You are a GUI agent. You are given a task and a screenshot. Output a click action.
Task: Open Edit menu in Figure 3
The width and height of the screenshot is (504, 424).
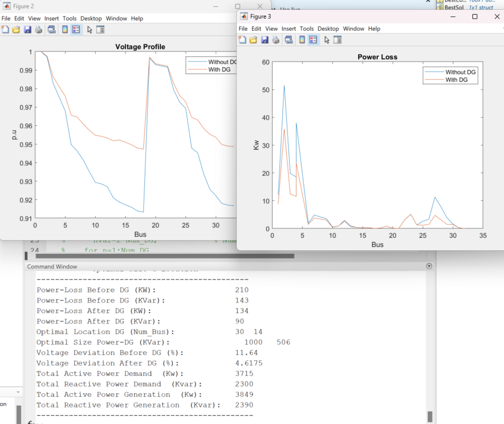(x=256, y=29)
